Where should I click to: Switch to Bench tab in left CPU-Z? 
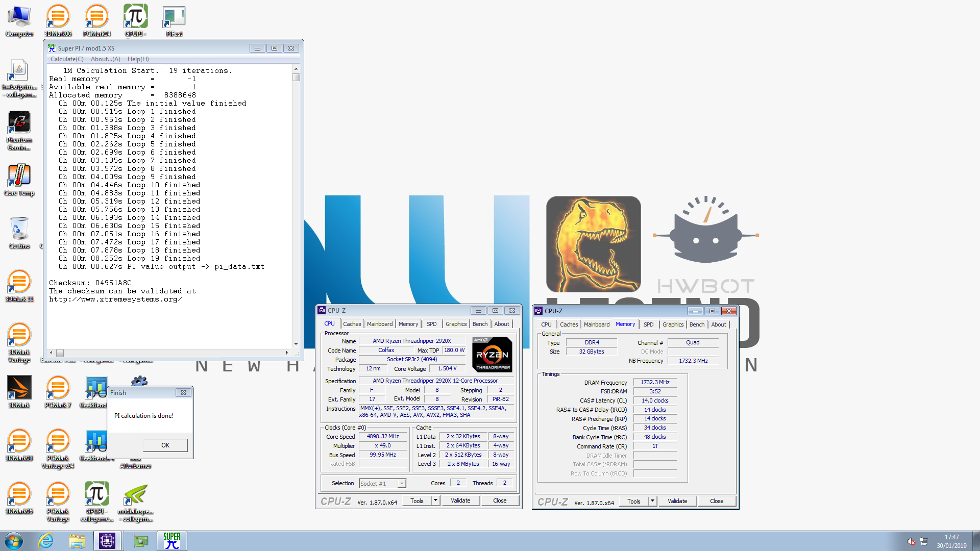tap(480, 324)
